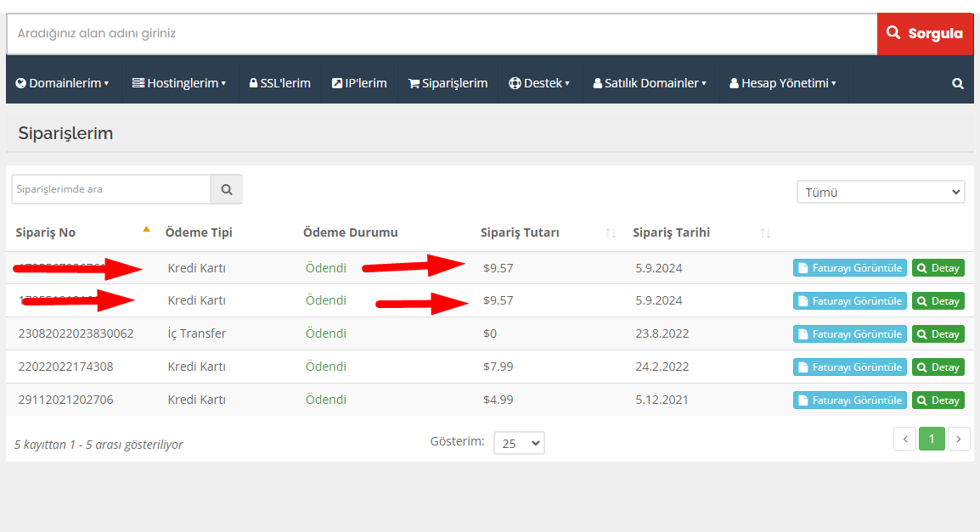980x532 pixels.
Task: Go to SSL'lerim
Action: (x=280, y=83)
